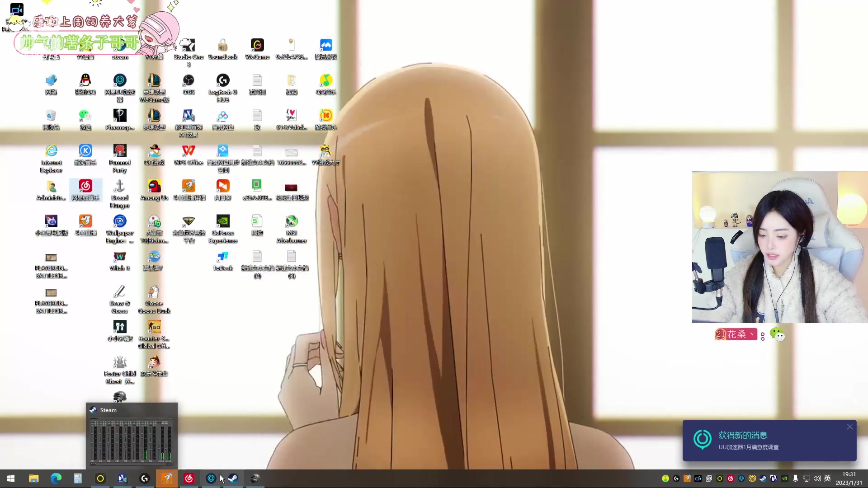Click the microphone icon in system tray
The height and width of the screenshot is (488, 868).
pyautogui.click(x=795, y=479)
